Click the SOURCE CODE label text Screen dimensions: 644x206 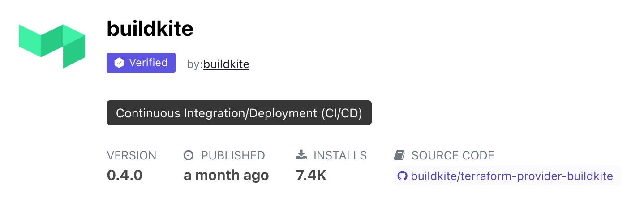(x=453, y=155)
